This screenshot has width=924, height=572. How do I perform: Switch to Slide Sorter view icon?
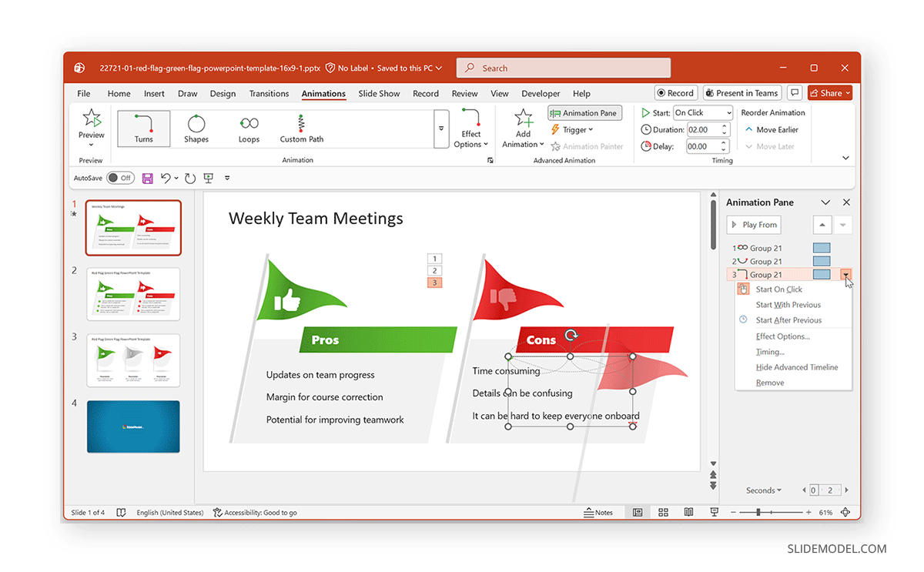click(663, 512)
